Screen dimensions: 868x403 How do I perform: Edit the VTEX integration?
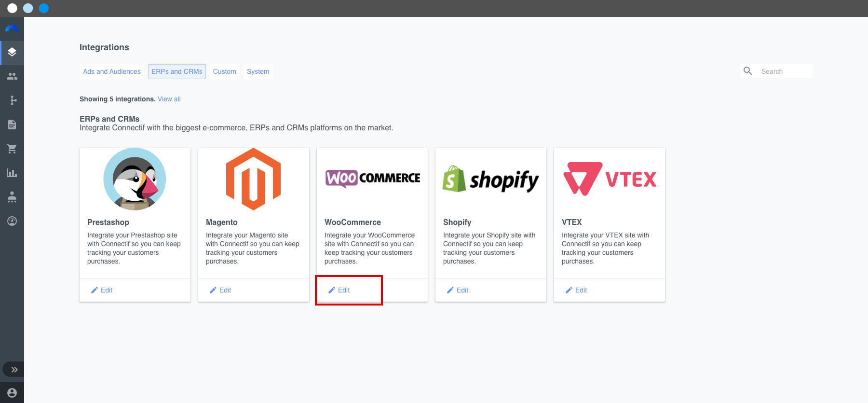click(576, 290)
